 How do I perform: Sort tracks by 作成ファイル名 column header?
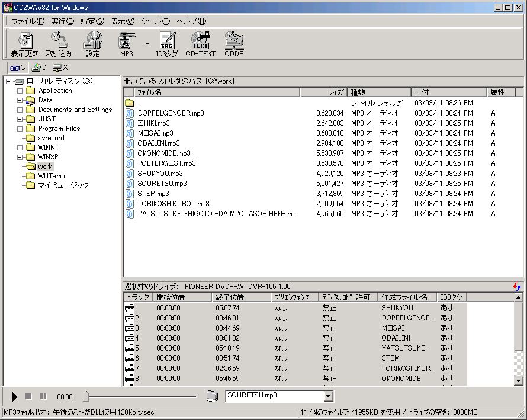pos(408,297)
